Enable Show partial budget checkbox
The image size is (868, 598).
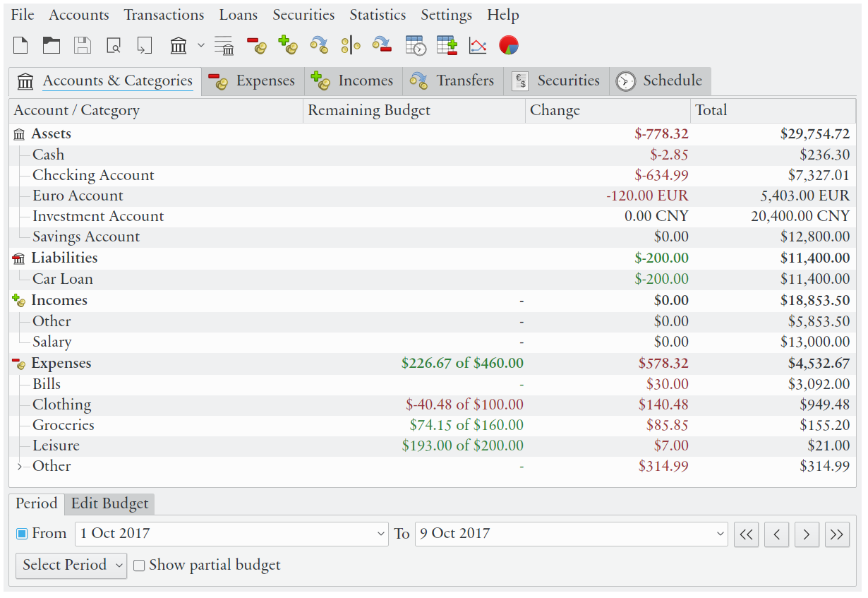click(139, 566)
